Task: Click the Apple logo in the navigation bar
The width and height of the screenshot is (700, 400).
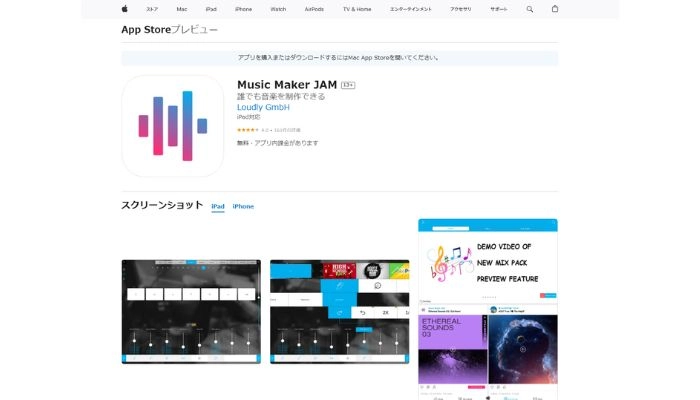Action: [x=125, y=8]
